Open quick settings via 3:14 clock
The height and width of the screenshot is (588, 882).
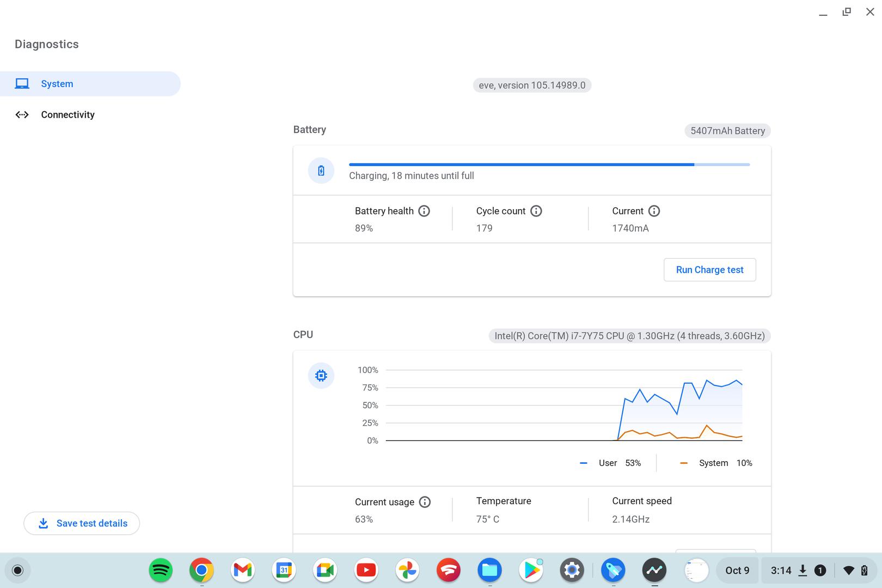pos(781,571)
